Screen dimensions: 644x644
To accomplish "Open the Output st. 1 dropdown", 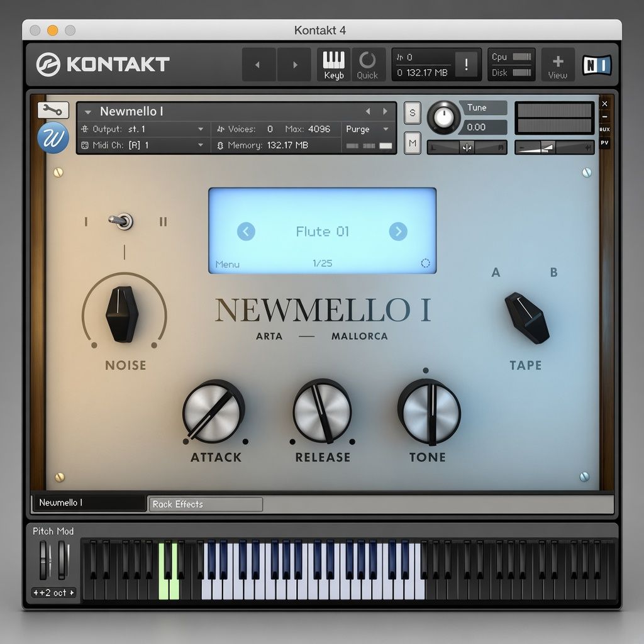I will pos(144,129).
